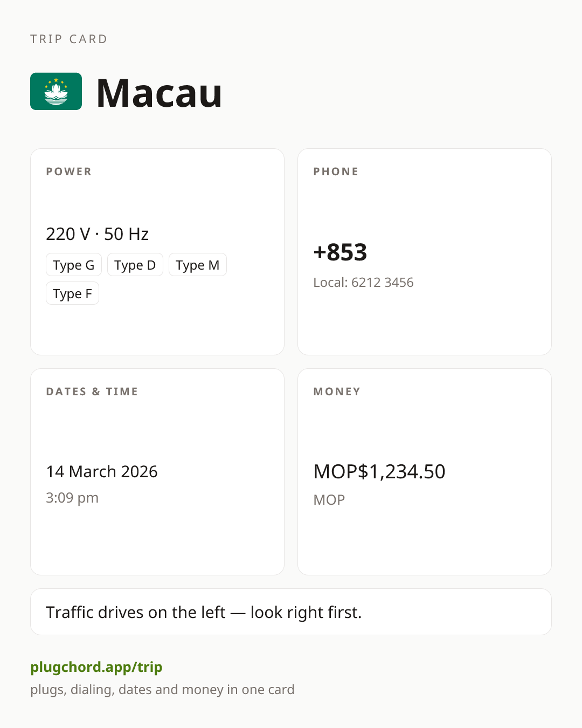This screenshot has height=728, width=582.
Task: Click the MOP$1,234.50 amount
Action: [379, 472]
